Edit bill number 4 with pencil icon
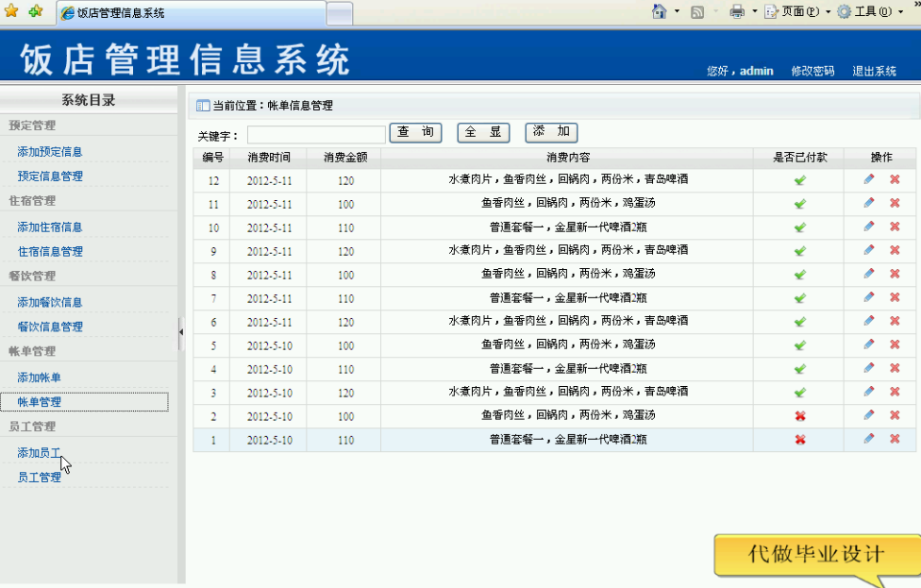The width and height of the screenshot is (921, 588). tap(869, 368)
